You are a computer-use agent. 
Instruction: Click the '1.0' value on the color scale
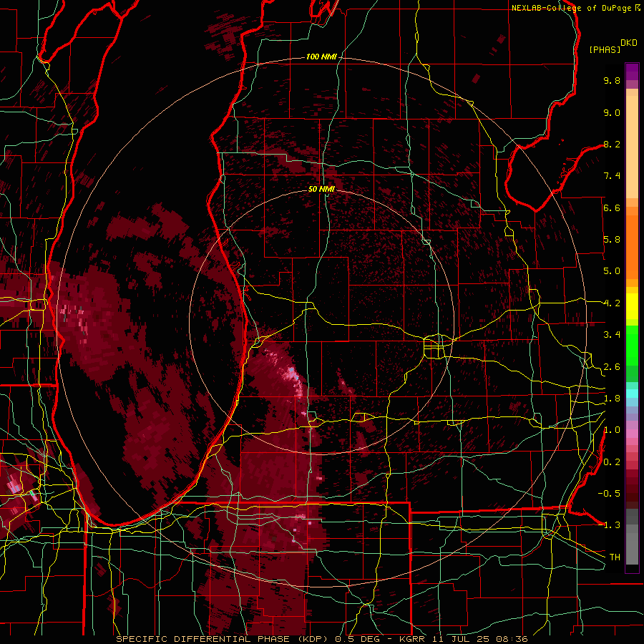(612, 430)
